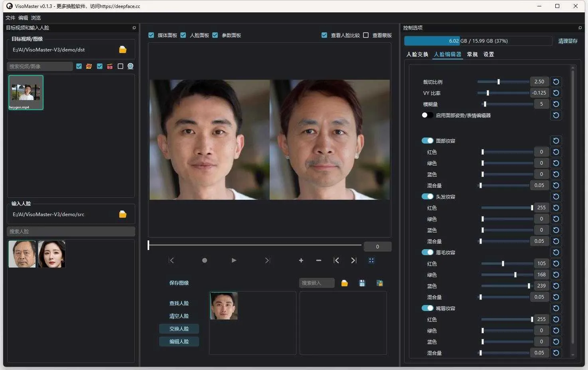Float the 目标视频和输入人脸 panel icon

(x=134, y=28)
